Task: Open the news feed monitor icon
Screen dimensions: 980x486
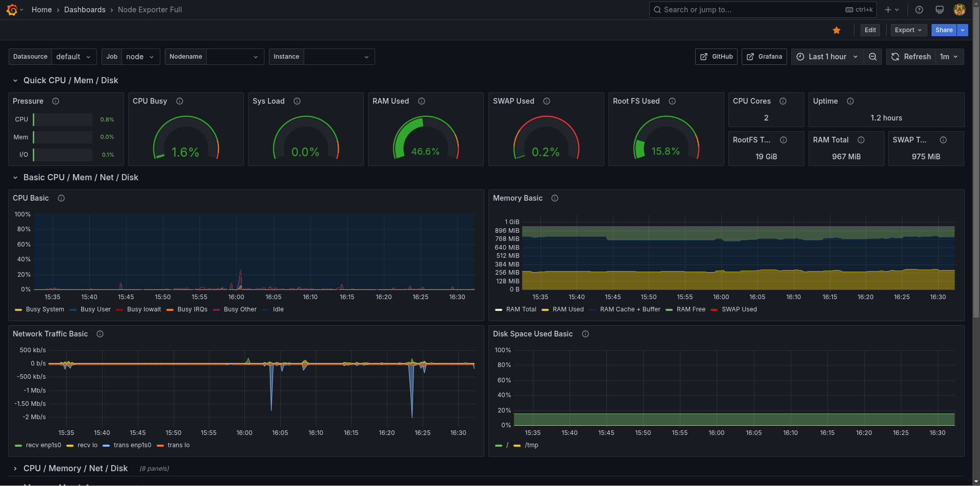Action: 939,10
